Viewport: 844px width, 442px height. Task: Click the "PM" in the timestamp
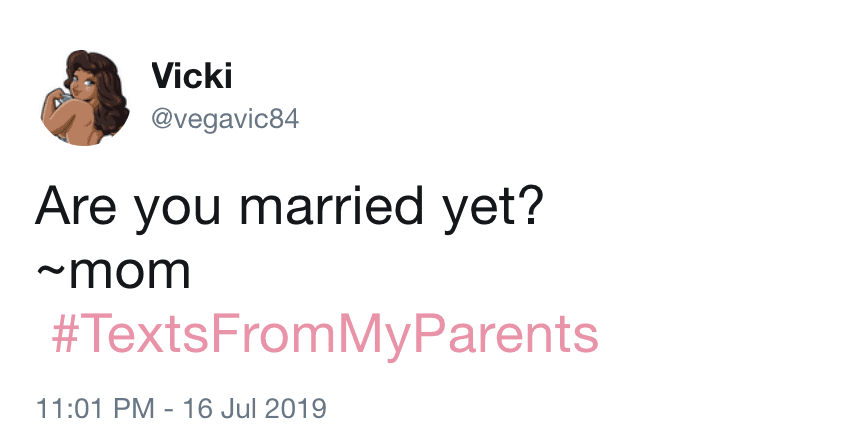click(x=137, y=409)
